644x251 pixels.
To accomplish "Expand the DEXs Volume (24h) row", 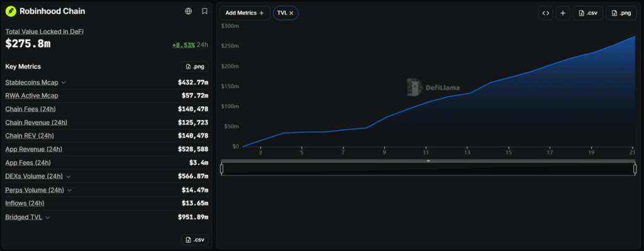I will click(x=68, y=177).
